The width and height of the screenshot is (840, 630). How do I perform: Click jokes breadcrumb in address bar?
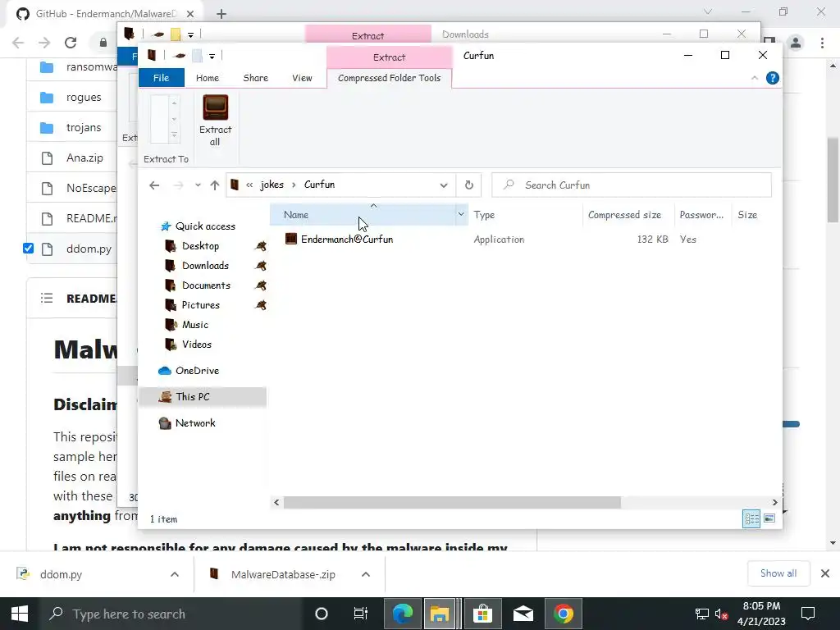pyautogui.click(x=272, y=185)
